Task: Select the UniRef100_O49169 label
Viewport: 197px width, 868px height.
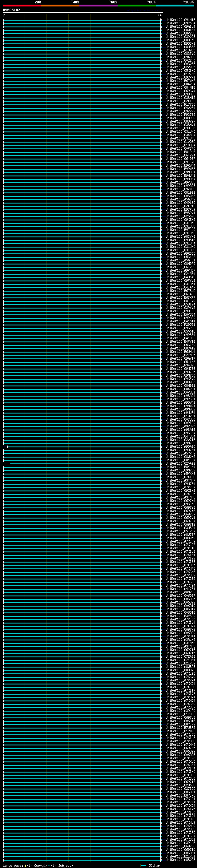Action: coord(180,203)
